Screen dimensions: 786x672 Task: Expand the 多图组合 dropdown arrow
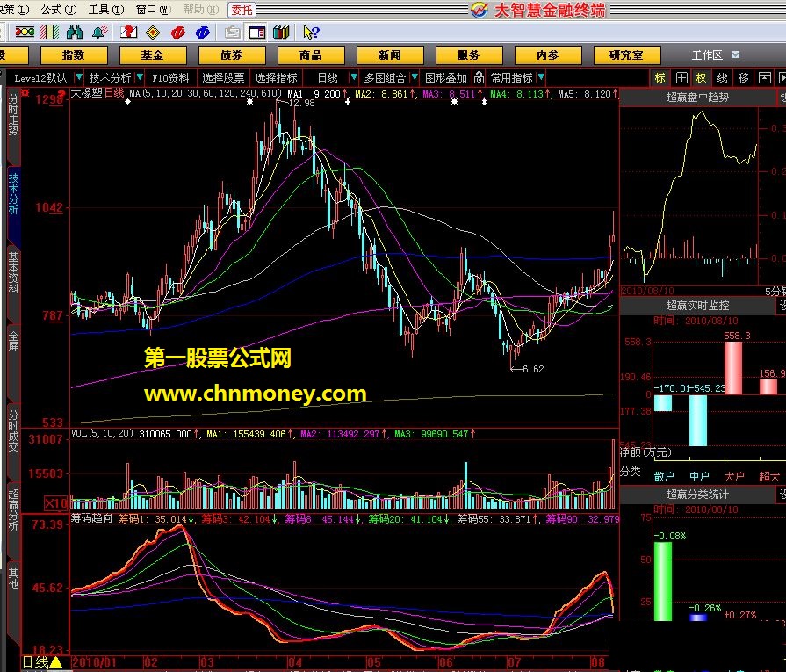click(x=414, y=77)
